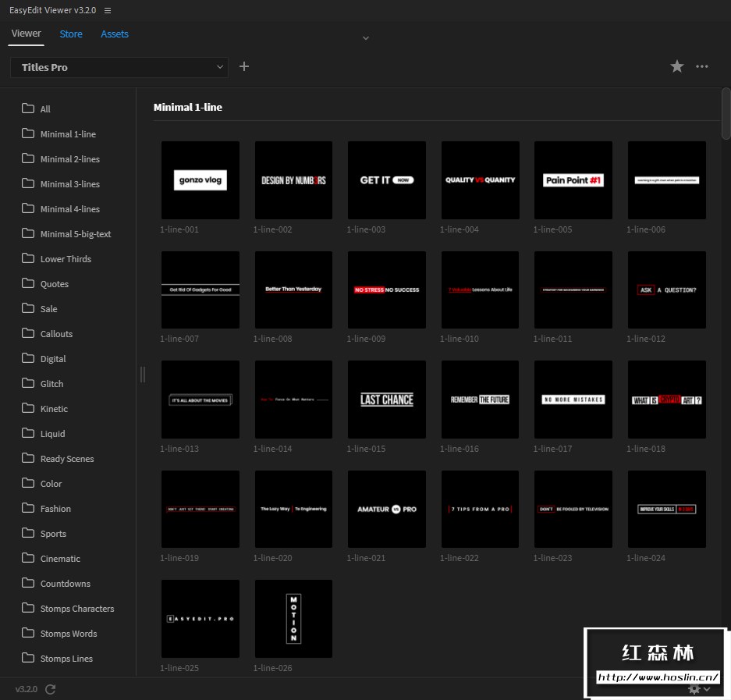The height and width of the screenshot is (700, 731).
Task: Choose the LAST CHANCE 1-line-015 thumbnail
Action: 387,400
